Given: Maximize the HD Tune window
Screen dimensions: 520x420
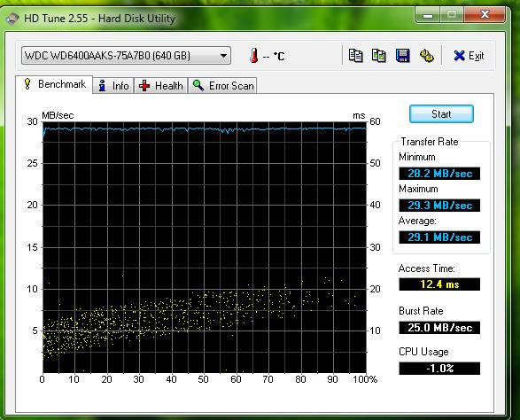Looking at the screenshot, I should (x=452, y=14).
